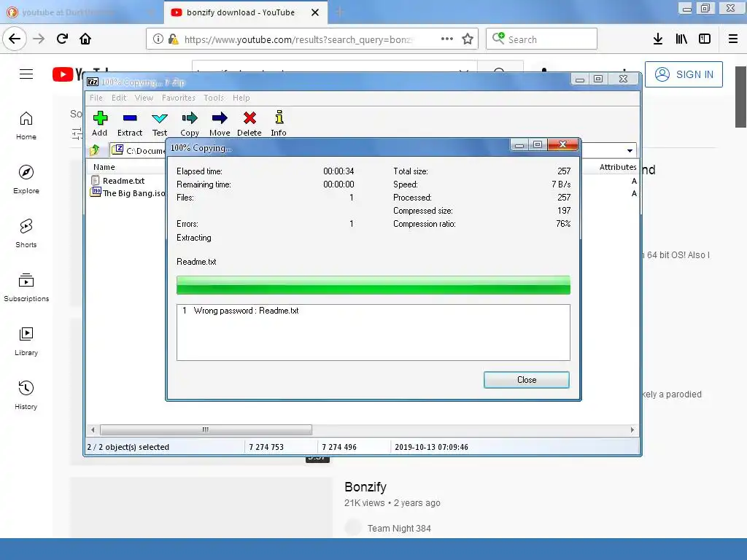The height and width of the screenshot is (560, 747).
Task: Open the Help menu in 7-Zip
Action: (x=241, y=98)
